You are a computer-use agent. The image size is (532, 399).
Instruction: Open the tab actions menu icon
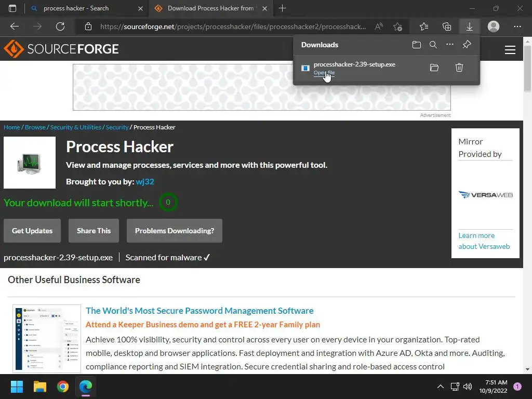[12, 8]
